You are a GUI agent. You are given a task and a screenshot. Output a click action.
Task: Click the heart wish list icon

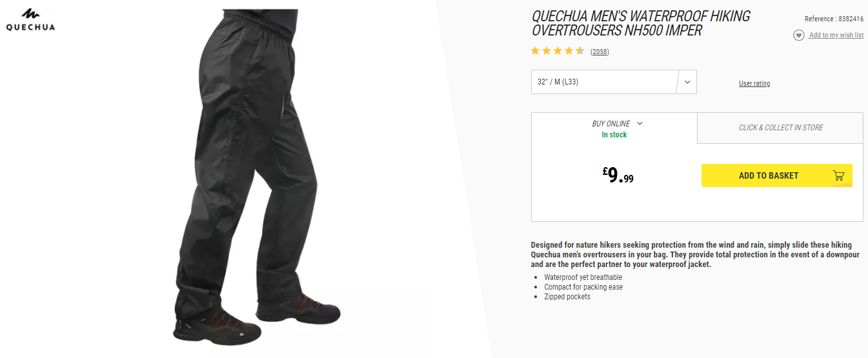tap(799, 35)
